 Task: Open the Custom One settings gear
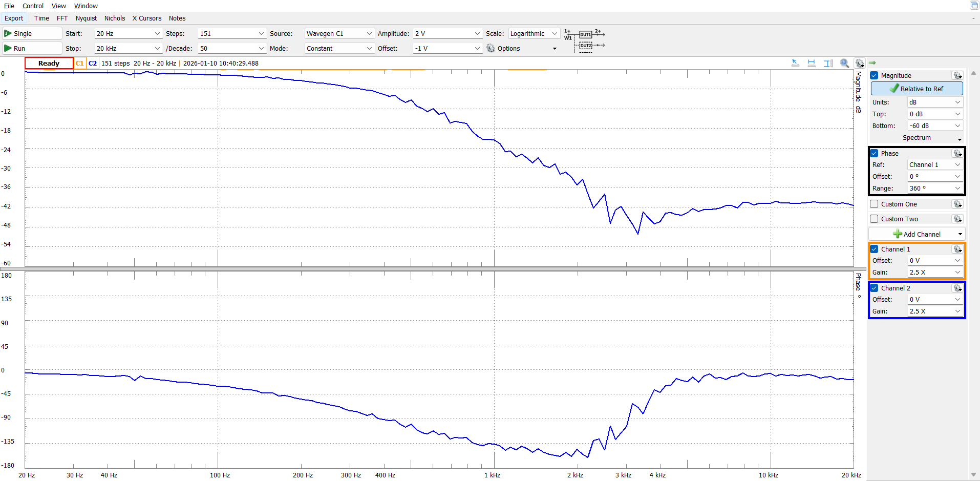point(957,204)
